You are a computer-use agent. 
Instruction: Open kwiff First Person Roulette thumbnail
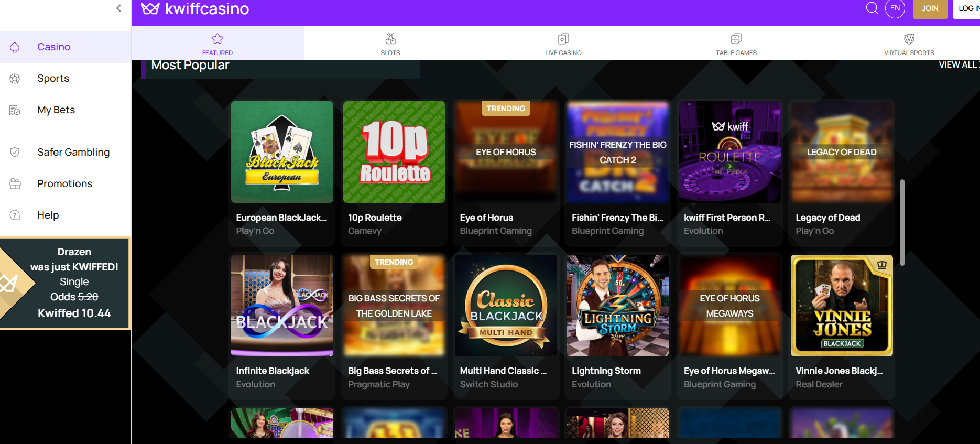coord(730,152)
